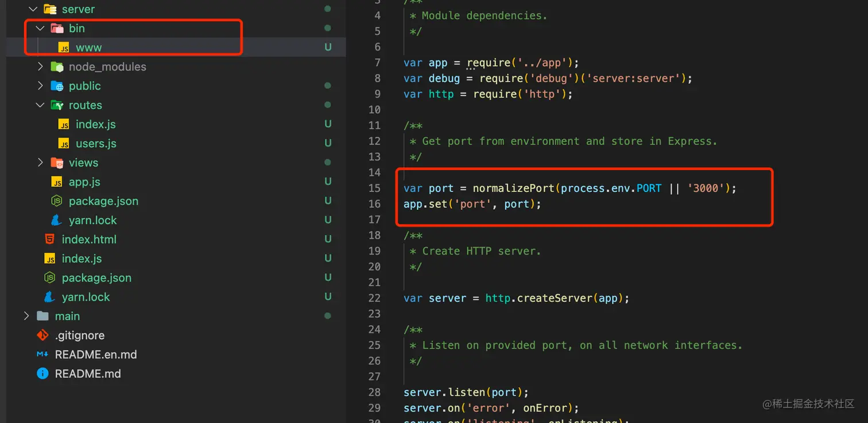Viewport: 868px width, 423px height.
Task: Click the U git status of app.js
Action: point(328,182)
